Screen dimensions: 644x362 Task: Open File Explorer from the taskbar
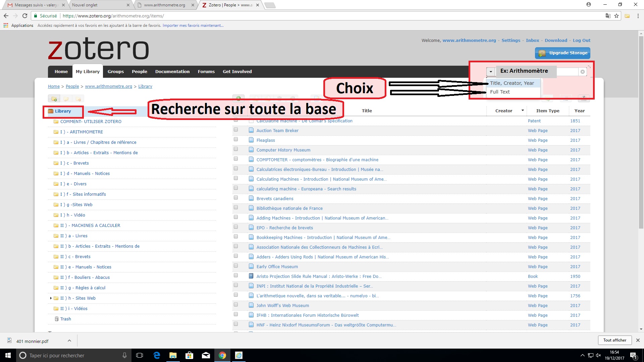(x=173, y=355)
